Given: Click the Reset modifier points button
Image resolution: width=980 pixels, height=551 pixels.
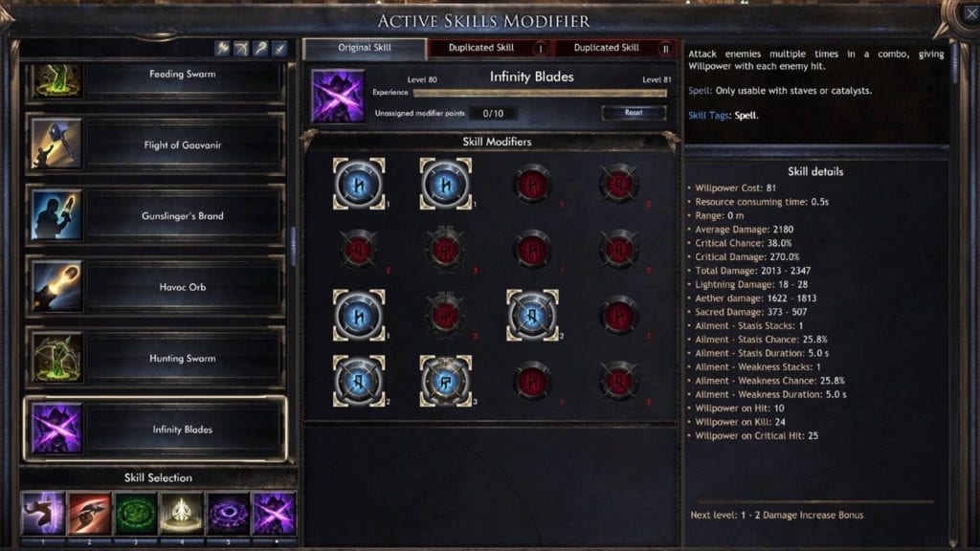Looking at the screenshot, I should [x=634, y=113].
